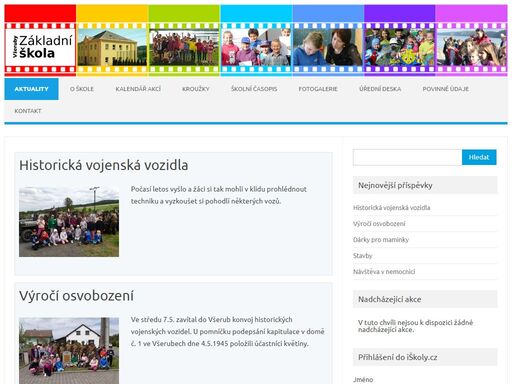Click the military vehicles group photo thumbnail
The height and width of the screenshot is (384, 512).
[x=69, y=222]
